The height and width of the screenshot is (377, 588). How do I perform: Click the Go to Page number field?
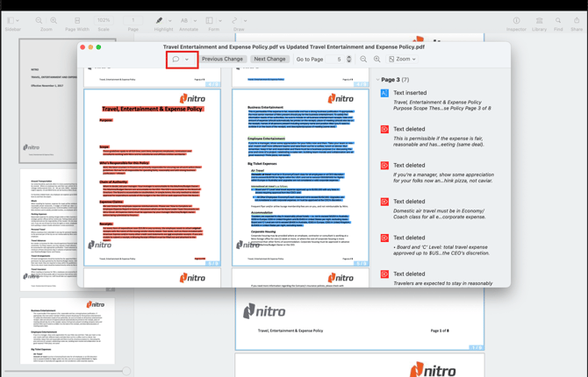[339, 60]
